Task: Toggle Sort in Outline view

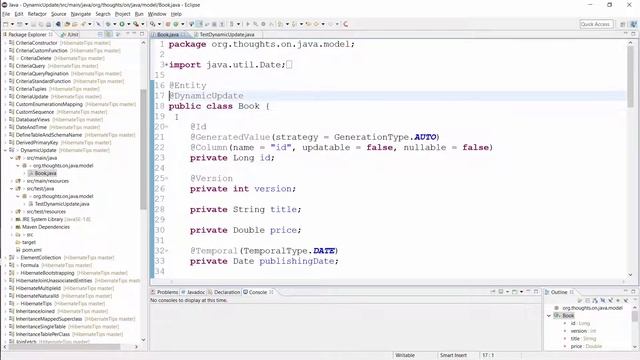Action: [595, 300]
